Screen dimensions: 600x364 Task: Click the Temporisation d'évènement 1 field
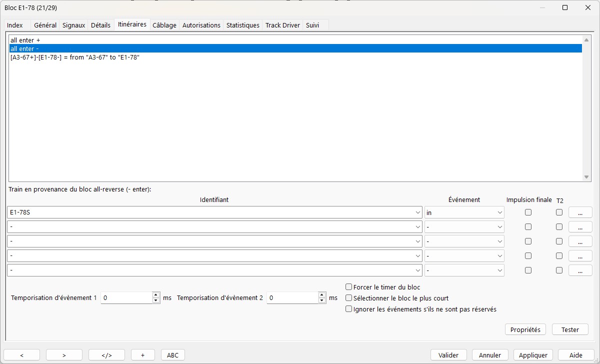click(x=126, y=298)
